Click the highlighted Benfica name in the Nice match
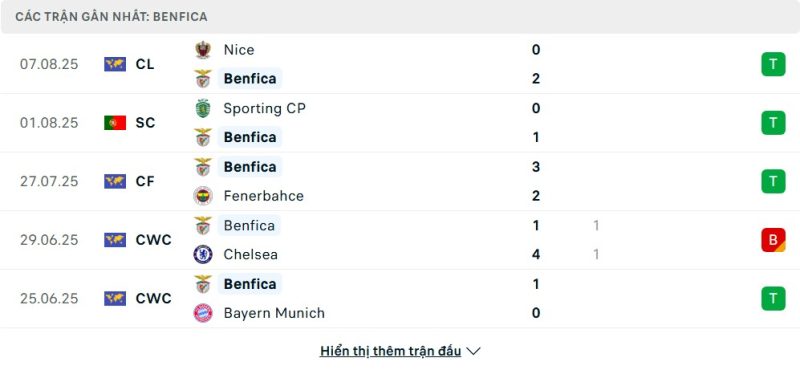800x374 pixels. [250, 79]
